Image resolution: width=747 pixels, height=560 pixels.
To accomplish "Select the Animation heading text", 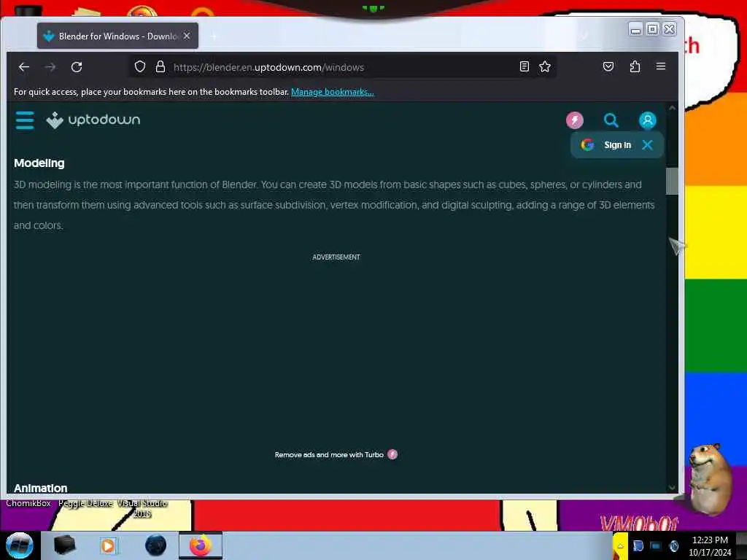I will pyautogui.click(x=41, y=488).
